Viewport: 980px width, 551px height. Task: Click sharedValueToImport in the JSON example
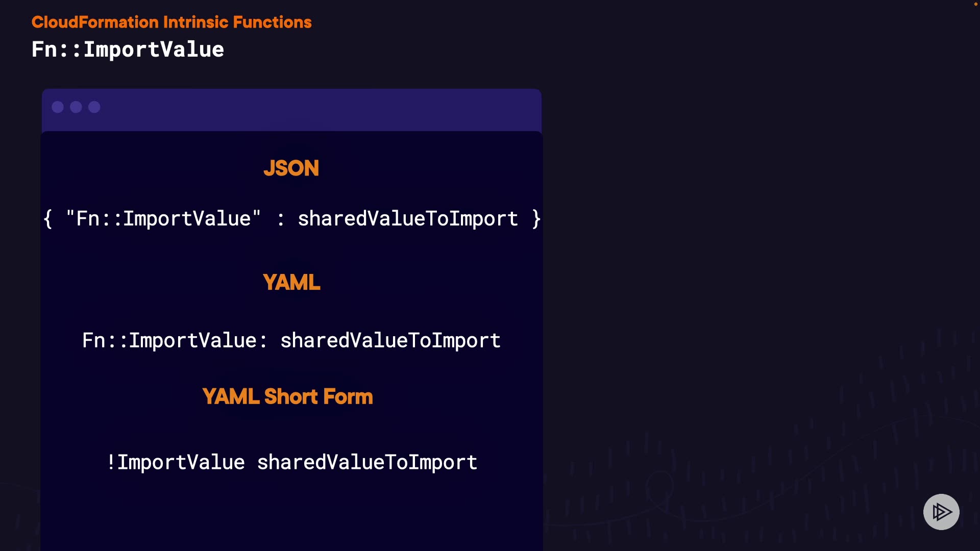click(408, 219)
